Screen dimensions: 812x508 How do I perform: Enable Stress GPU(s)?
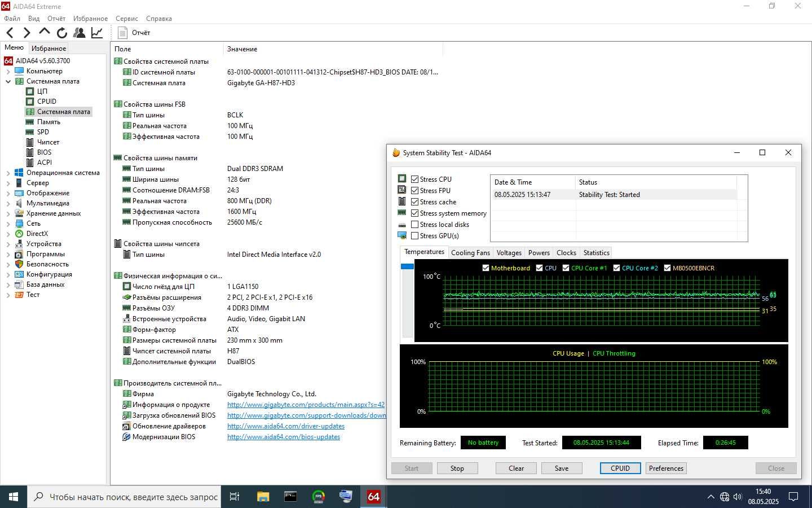point(414,236)
